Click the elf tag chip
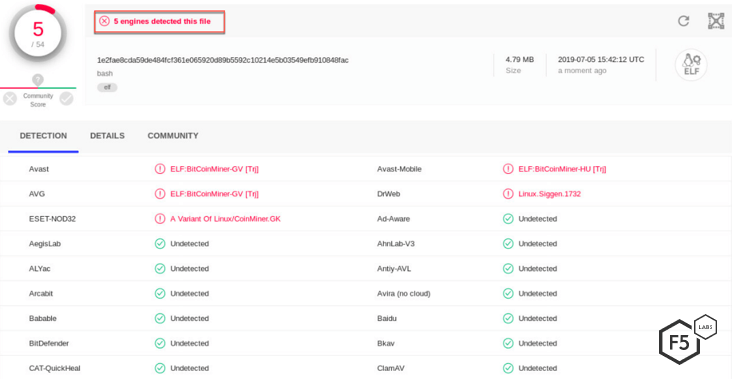732x379 pixels. (x=107, y=87)
